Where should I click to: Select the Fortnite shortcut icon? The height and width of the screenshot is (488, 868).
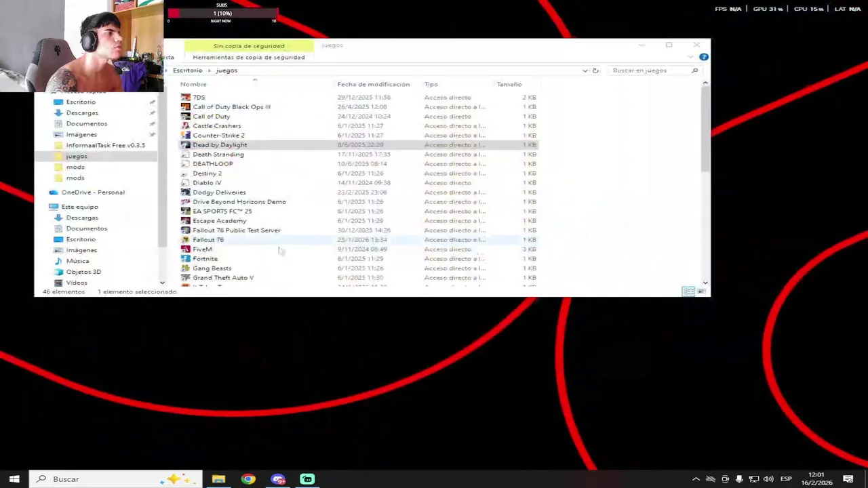pyautogui.click(x=186, y=259)
